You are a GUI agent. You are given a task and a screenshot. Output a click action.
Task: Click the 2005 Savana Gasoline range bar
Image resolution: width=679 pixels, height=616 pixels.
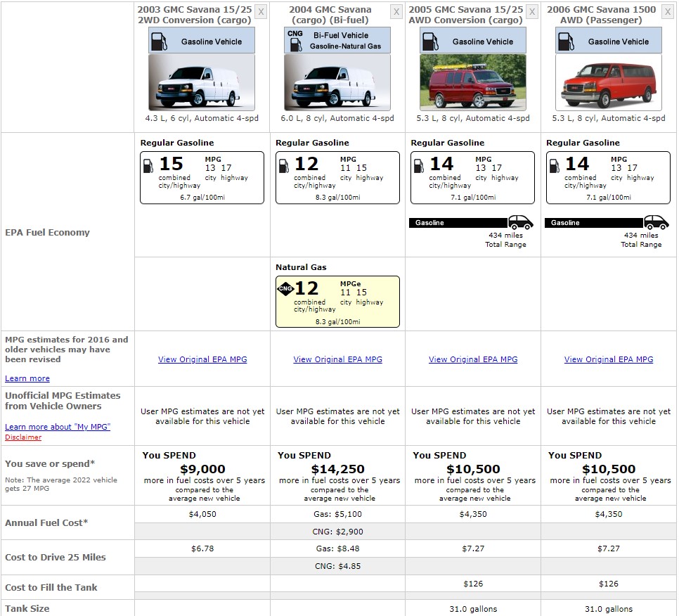coord(458,223)
